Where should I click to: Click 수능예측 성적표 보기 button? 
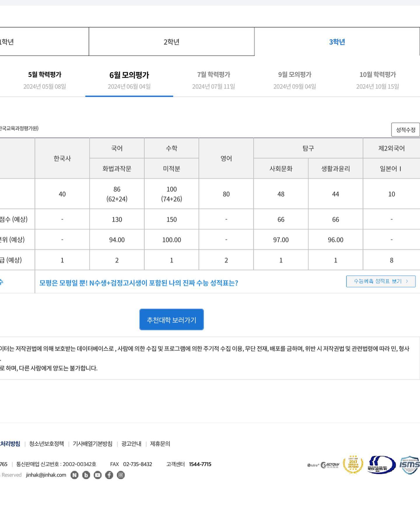(381, 281)
